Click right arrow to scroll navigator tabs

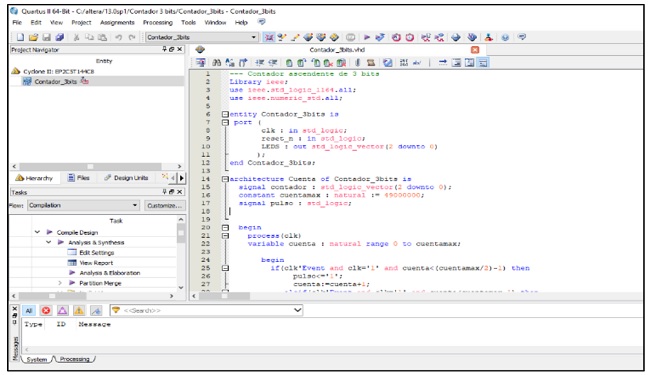182,178
